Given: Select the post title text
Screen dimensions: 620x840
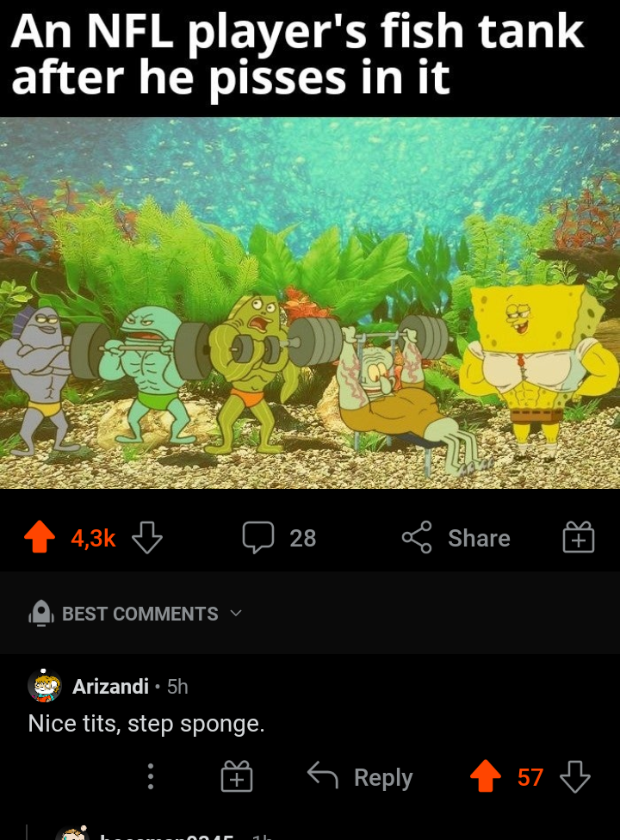Looking at the screenshot, I should tap(297, 53).
